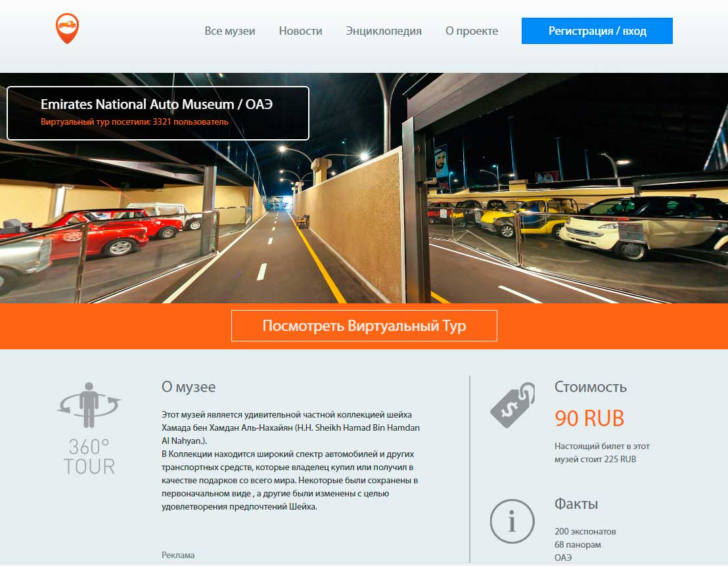Click the Факты heading
Viewport: 728px width, 566px height.
(576, 504)
